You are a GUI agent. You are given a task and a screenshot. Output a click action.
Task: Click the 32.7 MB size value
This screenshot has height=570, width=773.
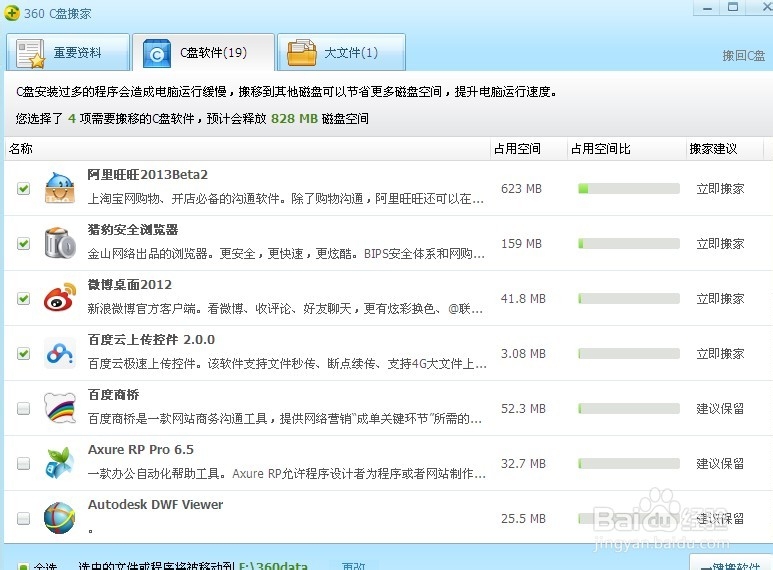(x=523, y=463)
